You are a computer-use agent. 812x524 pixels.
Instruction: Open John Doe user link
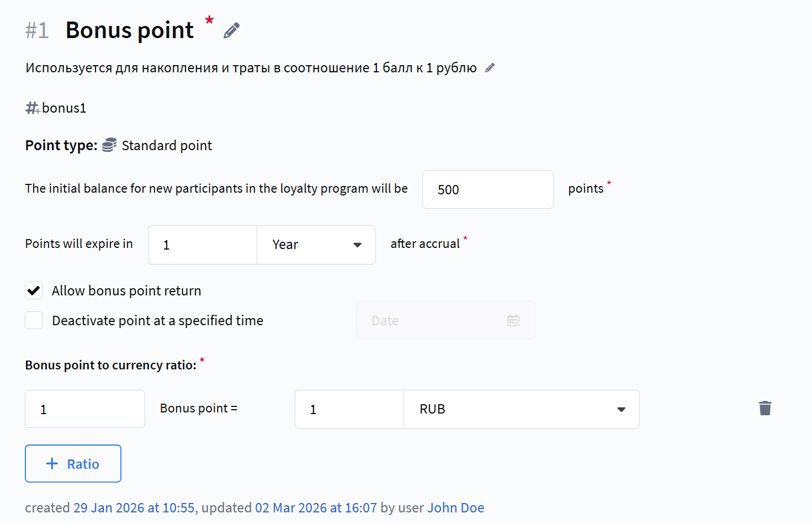point(455,508)
